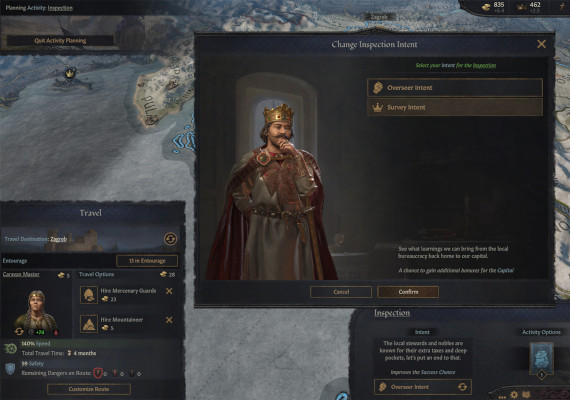Confirm the inspection intent change
Image resolution: width=570 pixels, height=400 pixels.
pos(408,292)
